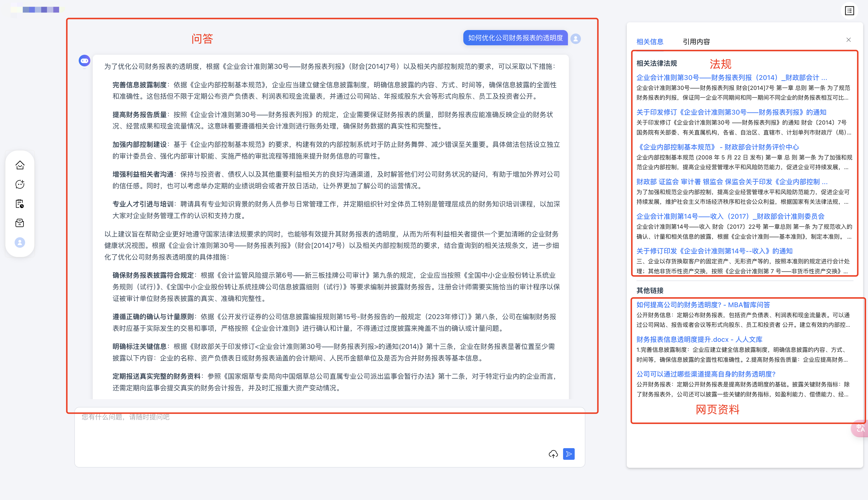Click the cloud upload icon

point(553,454)
